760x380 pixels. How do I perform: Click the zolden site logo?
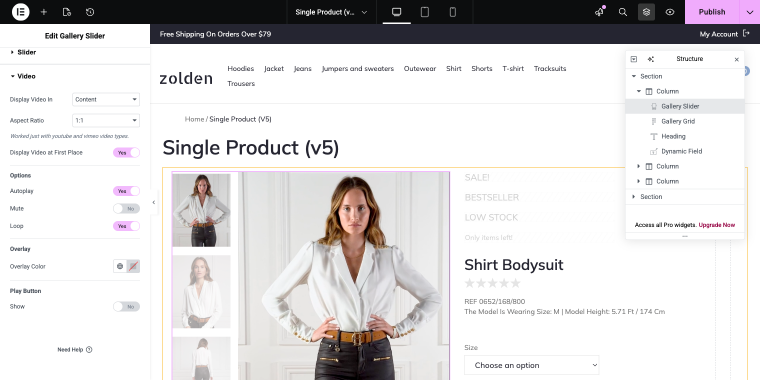(186, 78)
